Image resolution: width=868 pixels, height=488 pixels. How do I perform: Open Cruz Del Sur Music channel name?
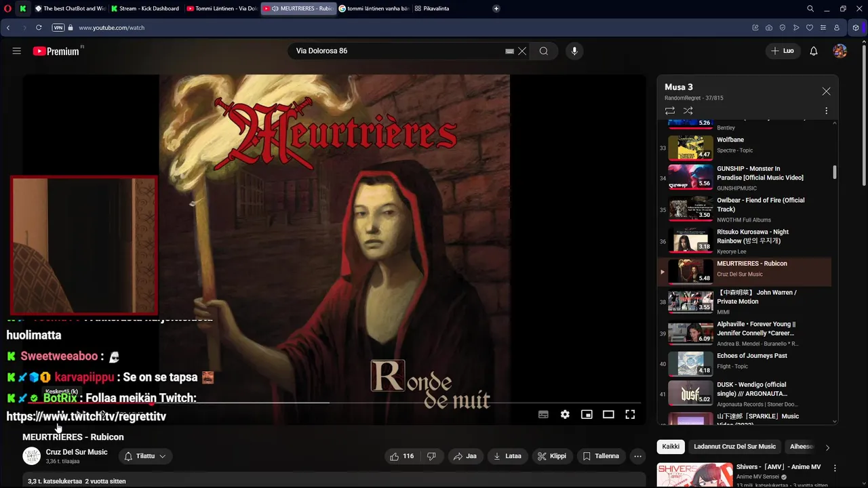pyautogui.click(x=77, y=452)
